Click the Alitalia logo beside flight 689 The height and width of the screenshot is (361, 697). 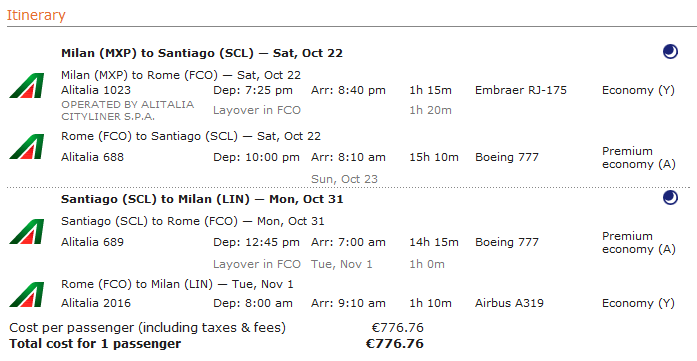[x=27, y=232]
